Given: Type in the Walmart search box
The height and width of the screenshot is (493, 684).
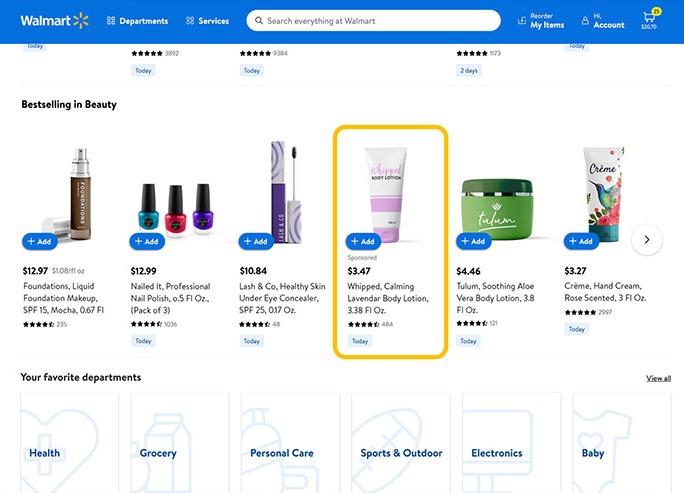Looking at the screenshot, I should [380, 21].
